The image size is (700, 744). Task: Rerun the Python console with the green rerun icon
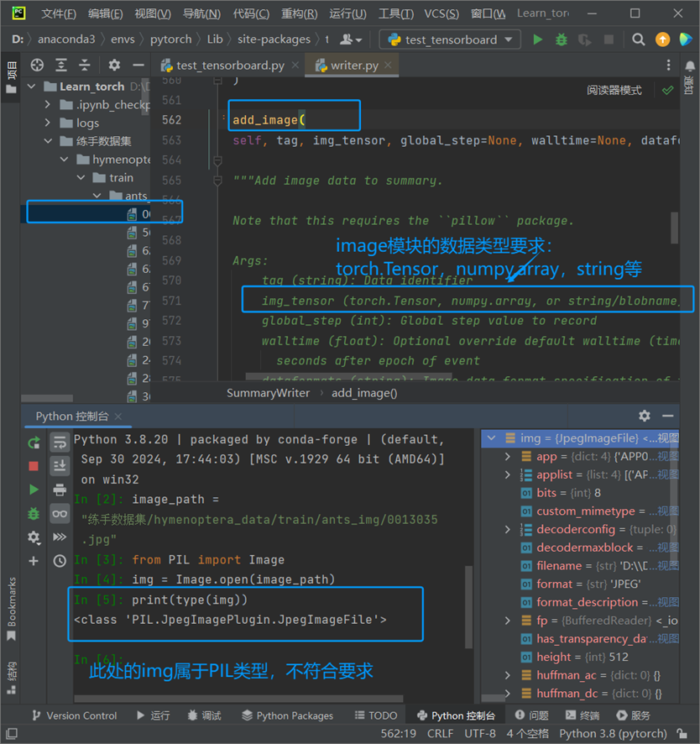tap(34, 443)
